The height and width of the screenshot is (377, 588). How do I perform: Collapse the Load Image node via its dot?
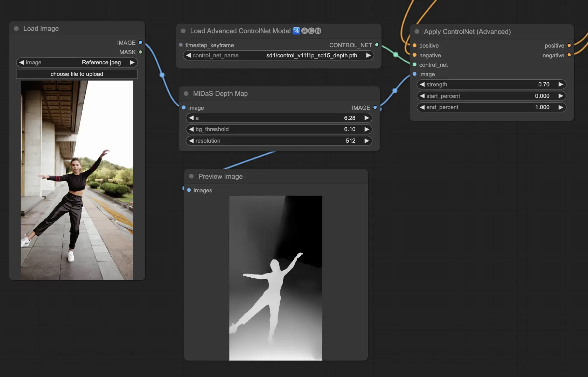click(x=16, y=29)
